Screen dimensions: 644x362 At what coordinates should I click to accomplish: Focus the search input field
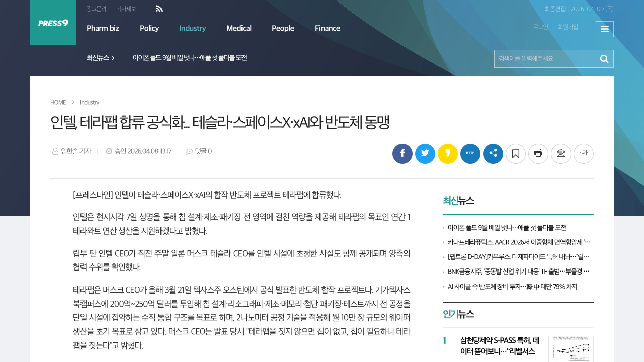point(544,59)
